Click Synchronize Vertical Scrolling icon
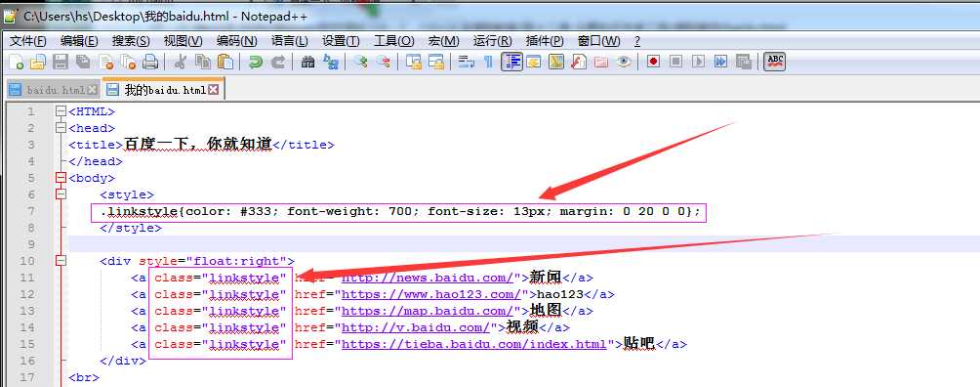This screenshot has width=980, height=387. click(x=413, y=62)
